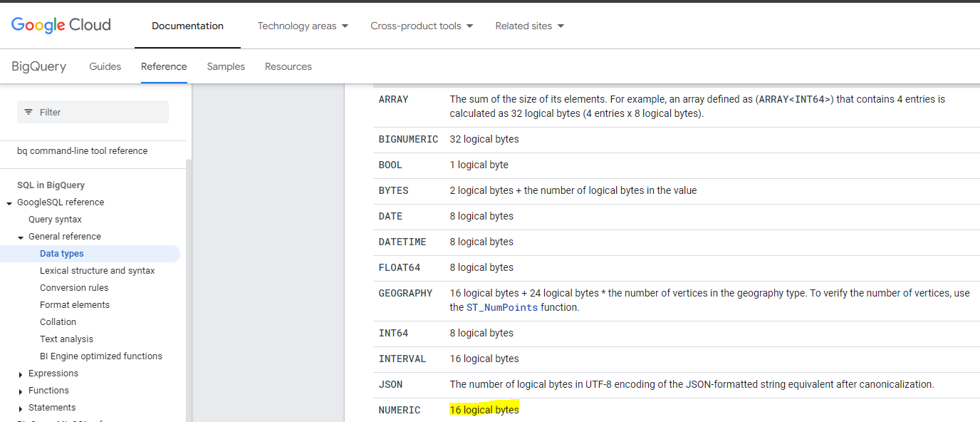Click the BOOL type name

(x=390, y=165)
